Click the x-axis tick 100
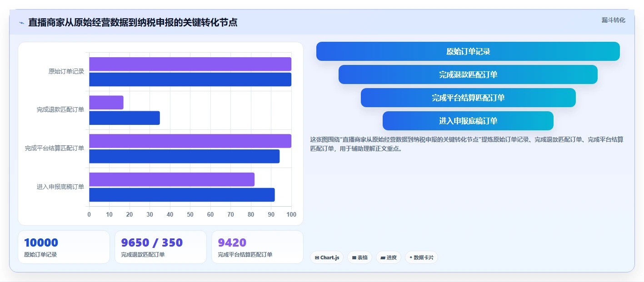The image size is (644, 282). pos(291,214)
